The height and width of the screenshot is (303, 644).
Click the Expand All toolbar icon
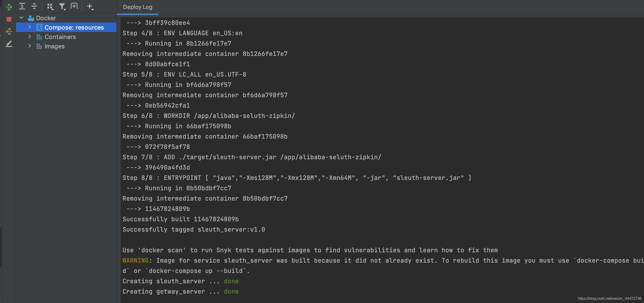click(22, 6)
